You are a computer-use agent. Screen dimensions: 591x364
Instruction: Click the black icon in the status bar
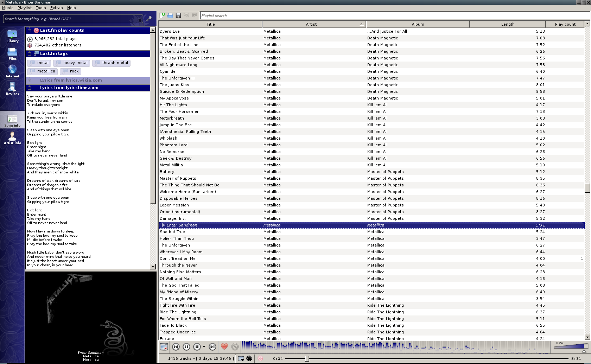pyautogui.click(x=249, y=358)
